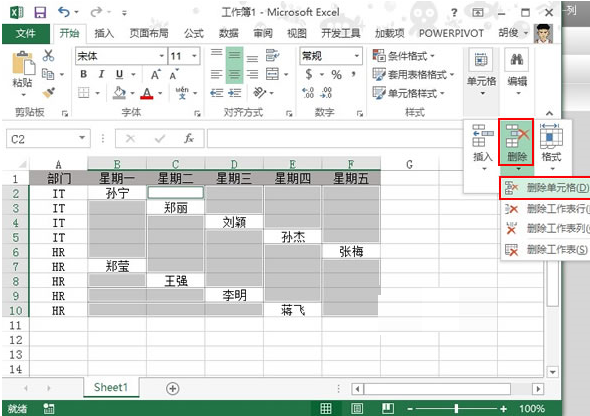The image size is (590, 416).
Task: Toggle the Middle Align button
Action: click(234, 55)
